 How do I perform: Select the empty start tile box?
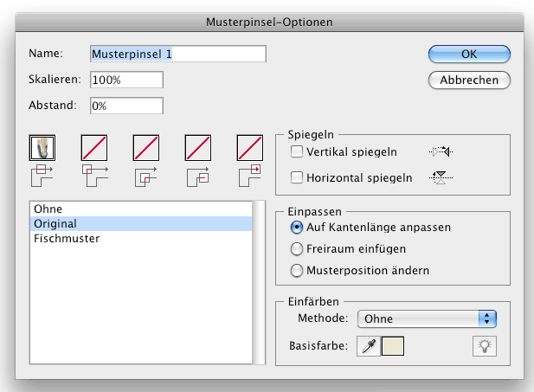click(x=198, y=147)
